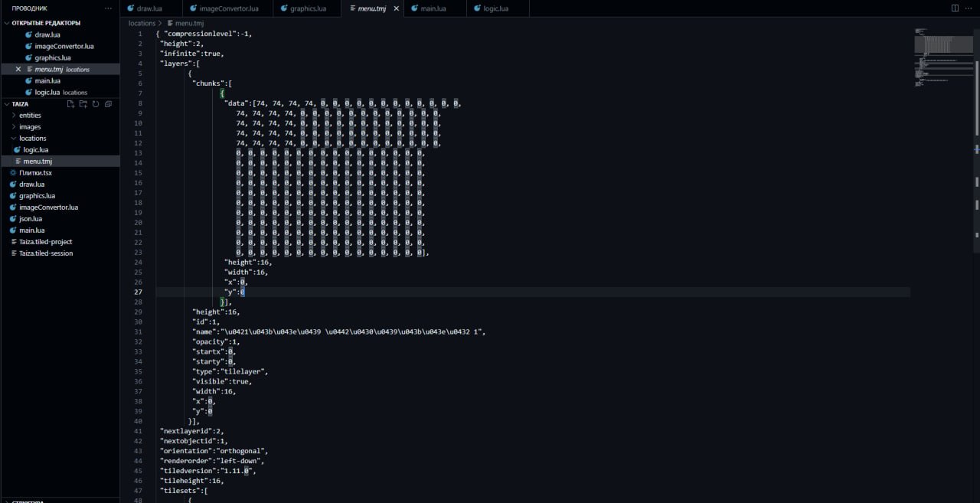Switch to the imageConvertor.lua tab
The height and width of the screenshot is (503, 980).
(x=227, y=8)
